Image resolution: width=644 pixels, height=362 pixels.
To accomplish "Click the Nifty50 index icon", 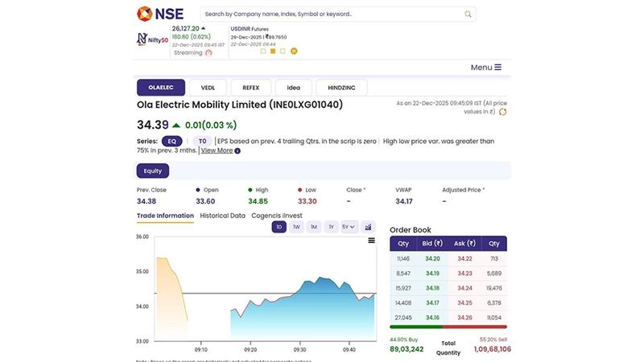I will tap(151, 38).
